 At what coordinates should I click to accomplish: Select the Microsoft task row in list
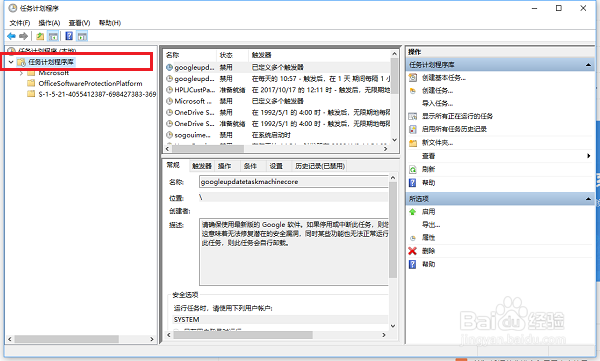278,101
